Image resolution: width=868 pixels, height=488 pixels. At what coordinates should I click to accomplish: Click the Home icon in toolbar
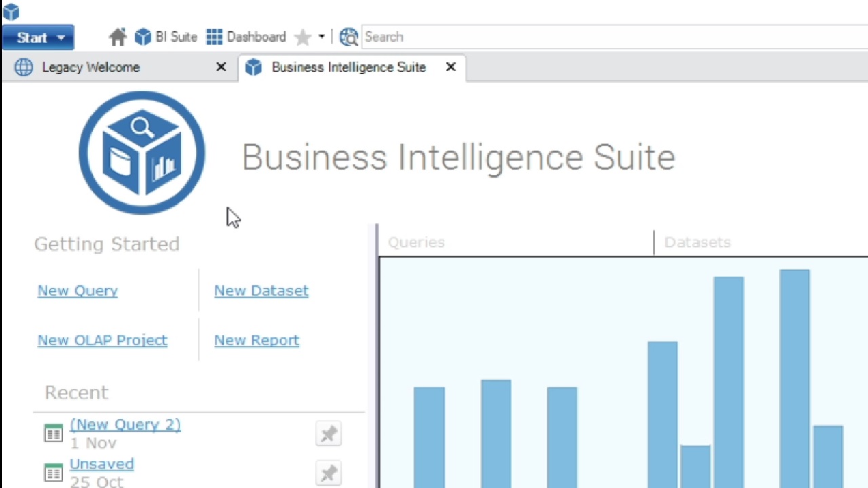click(x=118, y=37)
